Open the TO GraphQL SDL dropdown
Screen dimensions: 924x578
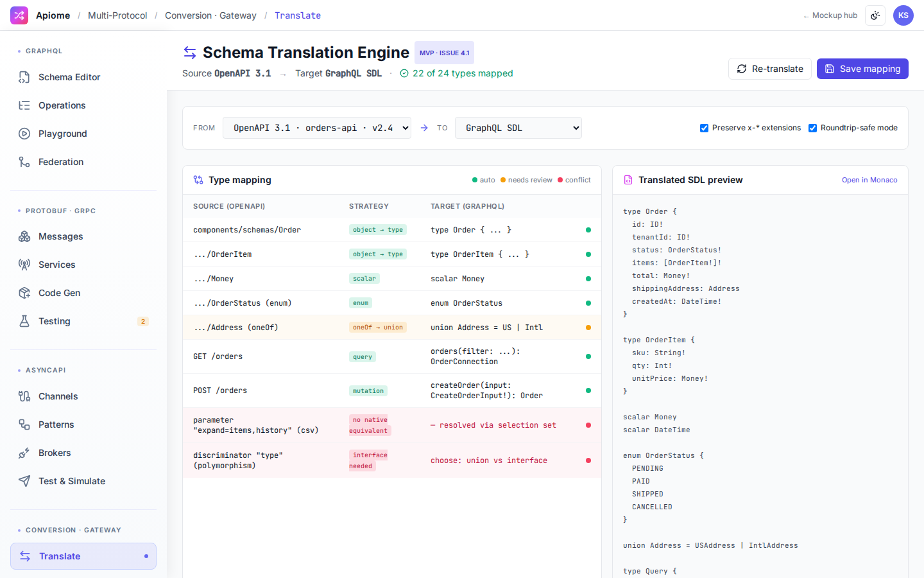pyautogui.click(x=518, y=128)
